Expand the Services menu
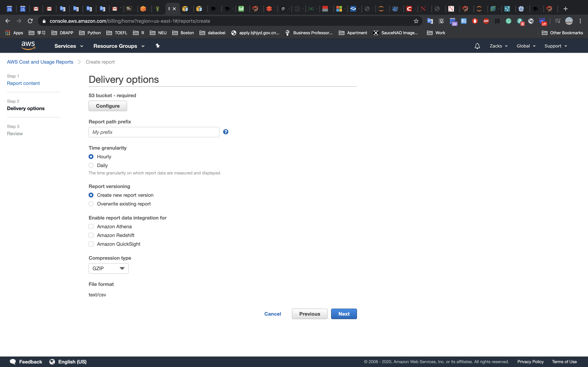The height and width of the screenshot is (367, 588). (x=69, y=46)
